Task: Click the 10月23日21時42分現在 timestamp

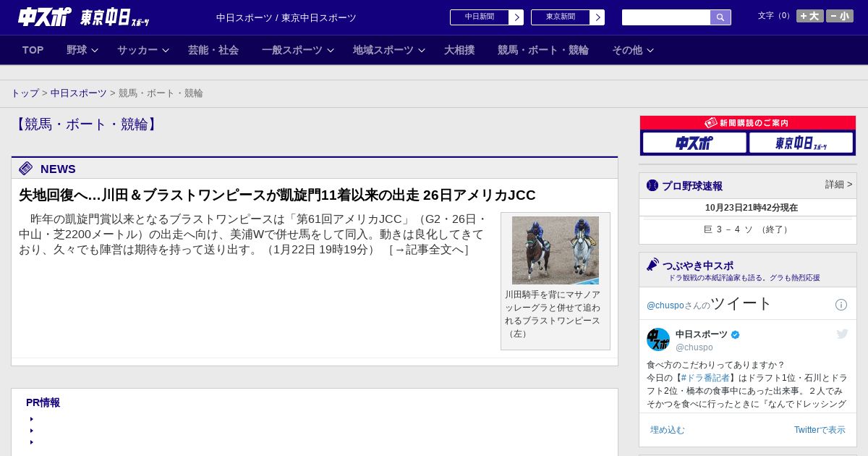Action: pos(752,208)
